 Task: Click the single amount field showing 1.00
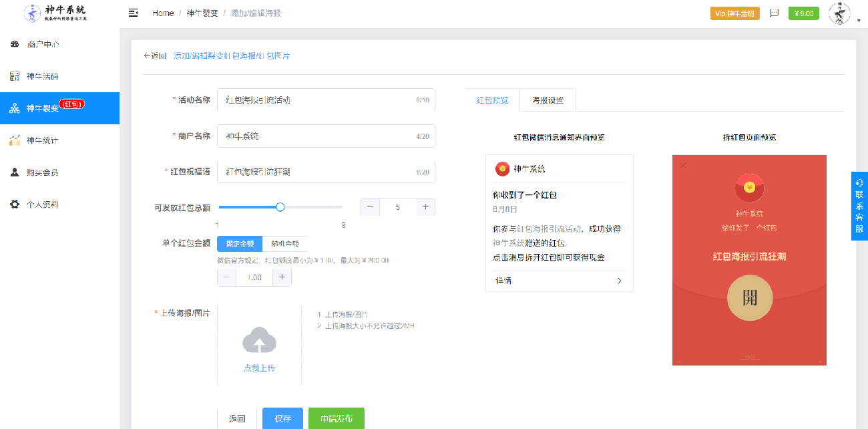[x=254, y=277]
